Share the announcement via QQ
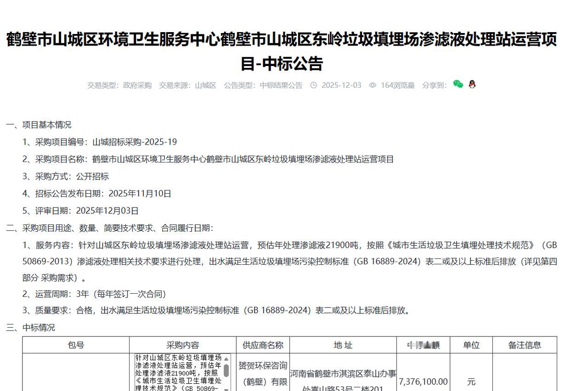Image resolution: width=588 pixels, height=391 pixels. (x=472, y=85)
